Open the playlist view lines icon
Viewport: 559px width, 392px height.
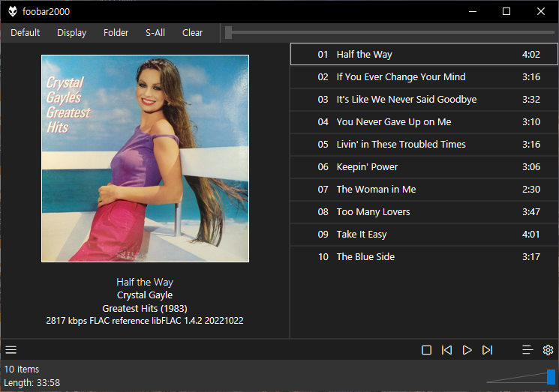527,350
